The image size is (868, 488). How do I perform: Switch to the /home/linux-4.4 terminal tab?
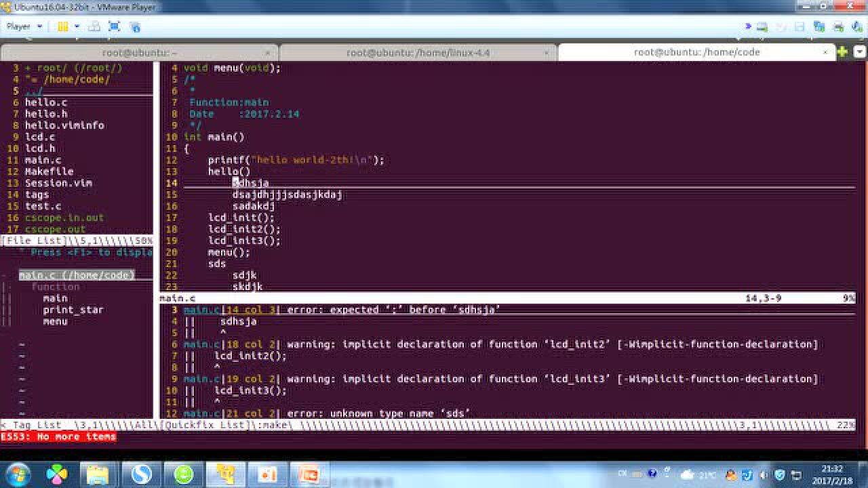coord(418,52)
